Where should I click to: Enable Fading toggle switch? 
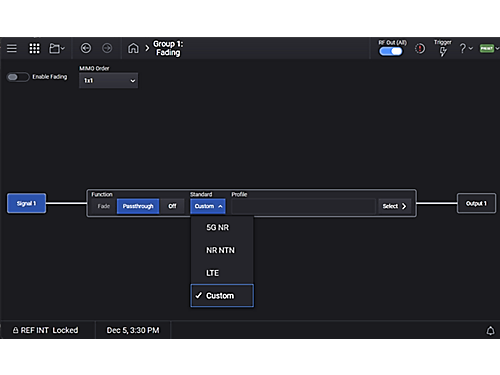(18, 77)
